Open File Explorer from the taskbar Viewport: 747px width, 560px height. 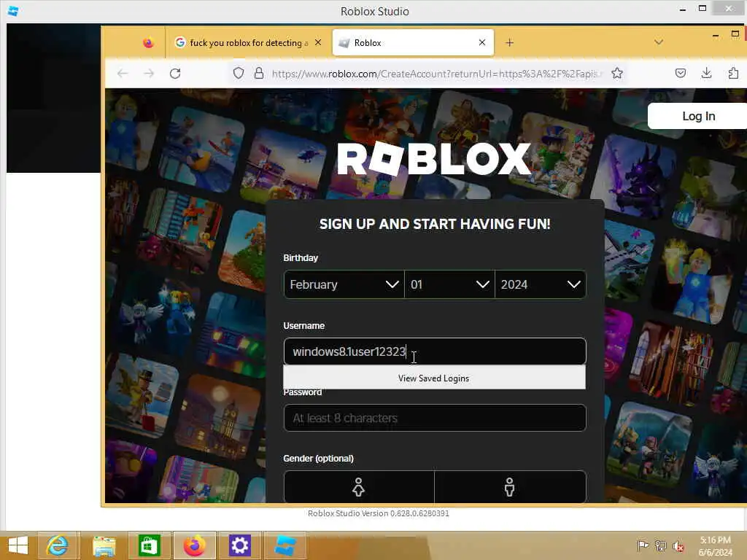click(104, 545)
